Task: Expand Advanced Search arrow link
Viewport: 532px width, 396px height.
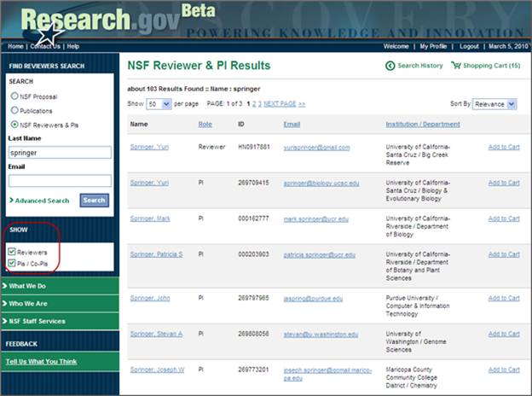Action: point(11,201)
